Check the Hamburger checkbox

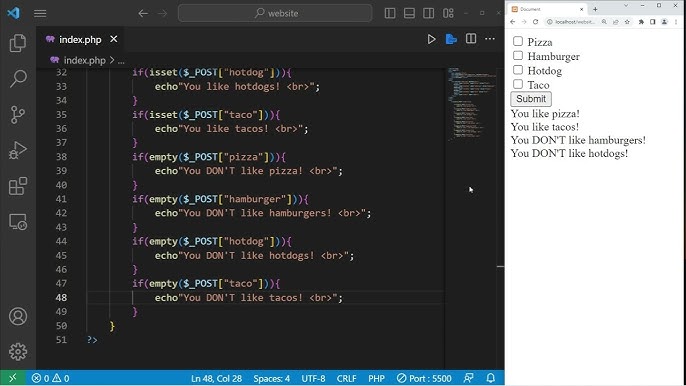pos(518,56)
